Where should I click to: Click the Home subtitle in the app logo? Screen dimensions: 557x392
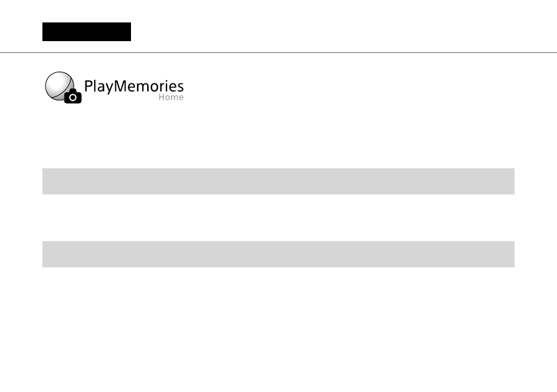(171, 97)
